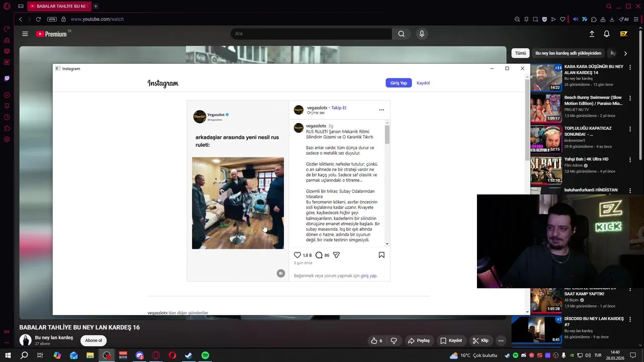Screen dimensions: 644x362
Task: Unmute the Instagram video
Action: 281,273
